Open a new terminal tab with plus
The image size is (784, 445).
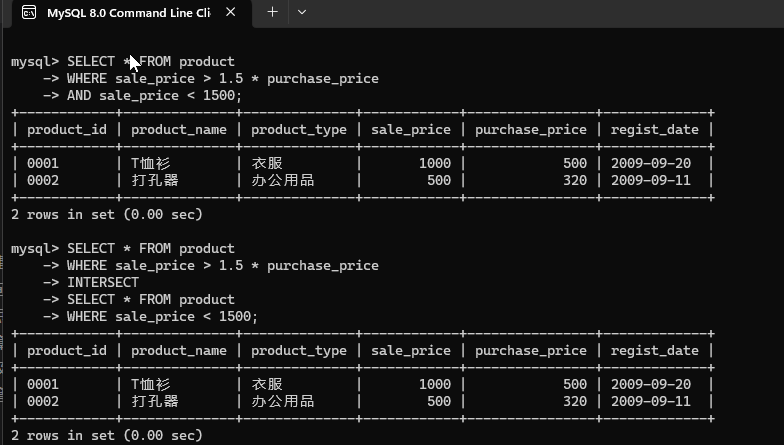(272, 12)
